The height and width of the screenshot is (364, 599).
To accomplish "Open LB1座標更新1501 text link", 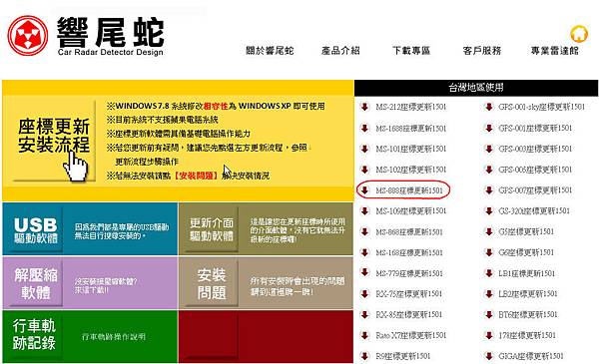I will [x=527, y=273].
